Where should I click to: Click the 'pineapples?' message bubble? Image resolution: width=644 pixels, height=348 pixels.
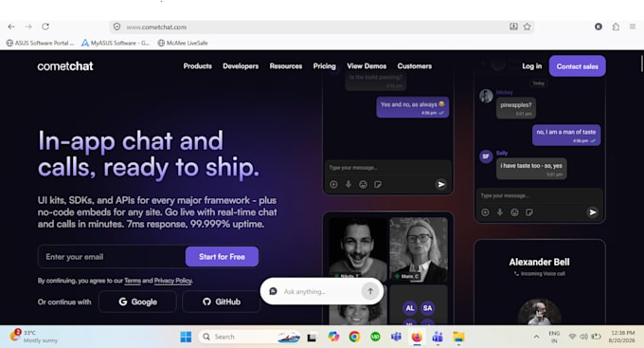click(516, 108)
